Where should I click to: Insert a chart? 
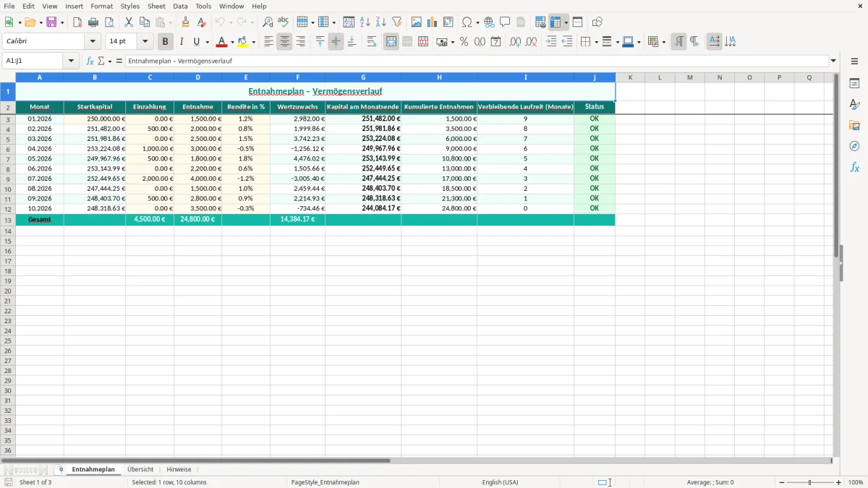[x=433, y=22]
